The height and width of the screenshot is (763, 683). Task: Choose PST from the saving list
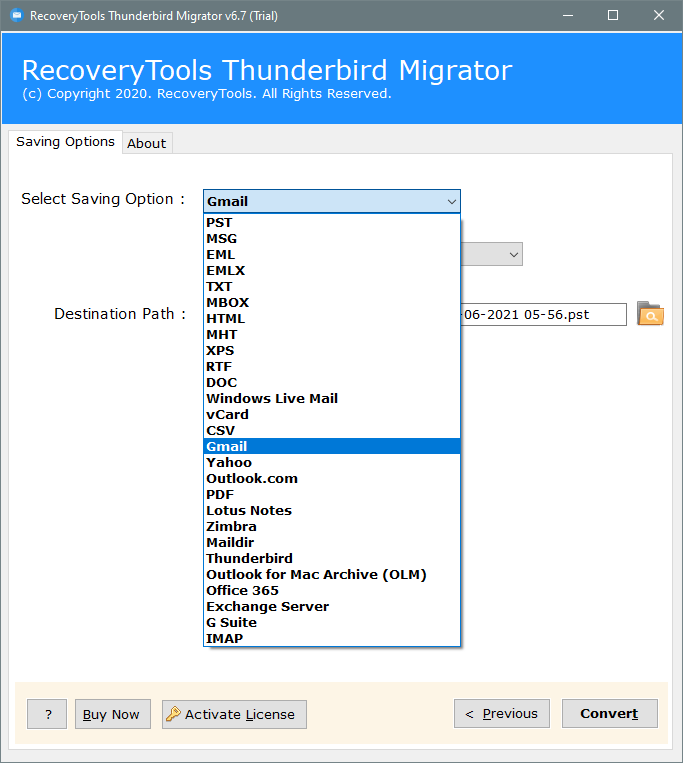[332, 222]
